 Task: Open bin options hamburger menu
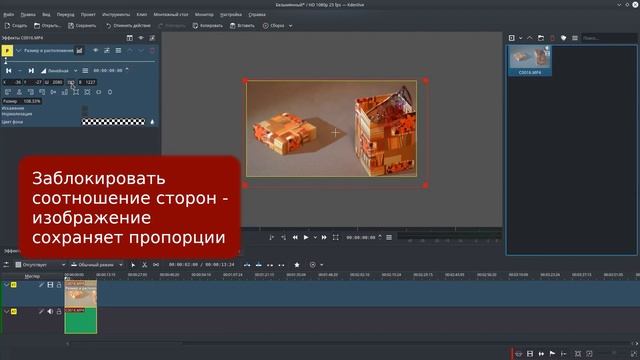(575, 38)
